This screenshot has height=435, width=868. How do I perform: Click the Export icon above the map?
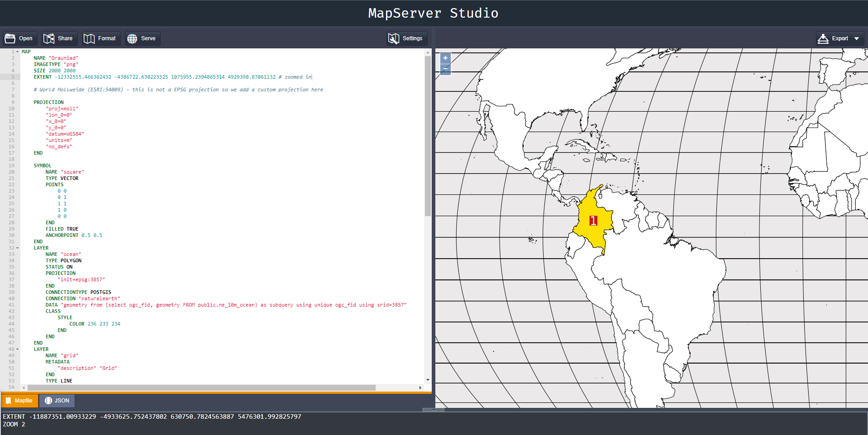pos(823,38)
